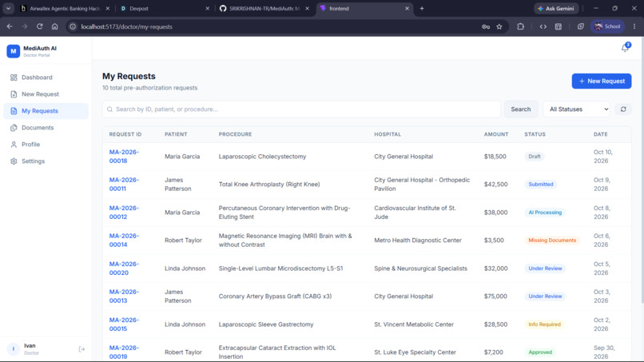Screen dimensions: 644x362
Task: Reload the page with the browser refresh icon
Action: 39,26
